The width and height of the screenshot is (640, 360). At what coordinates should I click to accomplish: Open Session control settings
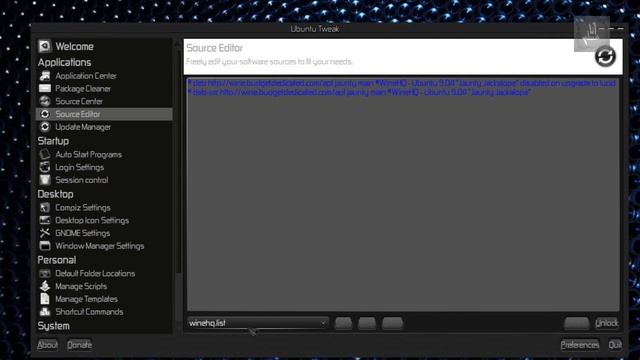pos(82,180)
